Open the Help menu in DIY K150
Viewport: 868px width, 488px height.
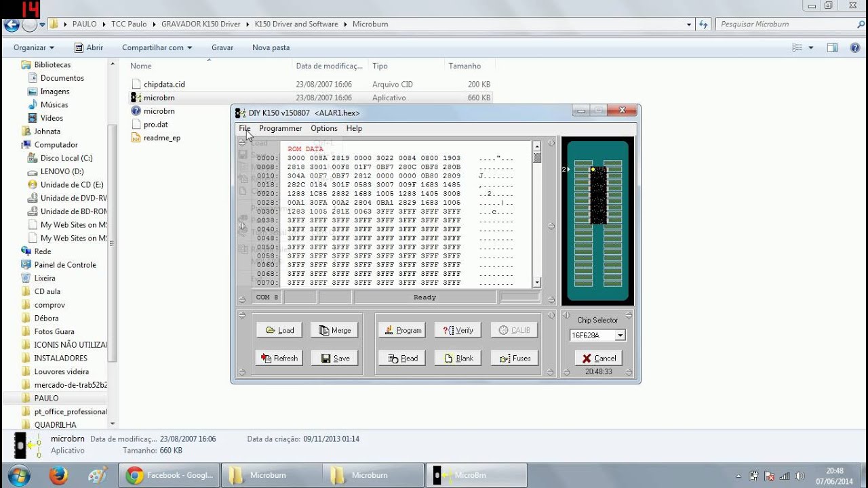point(354,128)
